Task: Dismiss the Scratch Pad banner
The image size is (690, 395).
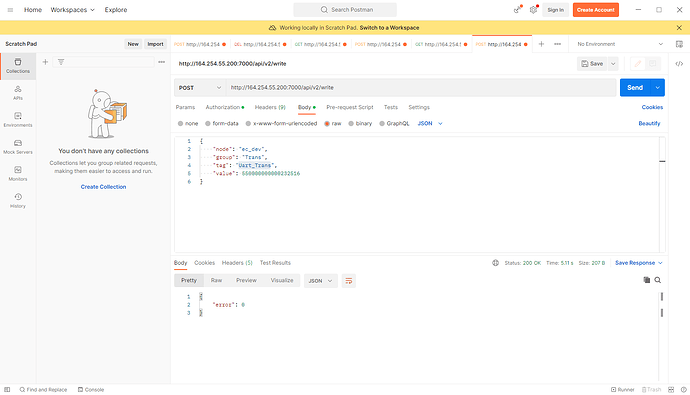Action: (679, 28)
